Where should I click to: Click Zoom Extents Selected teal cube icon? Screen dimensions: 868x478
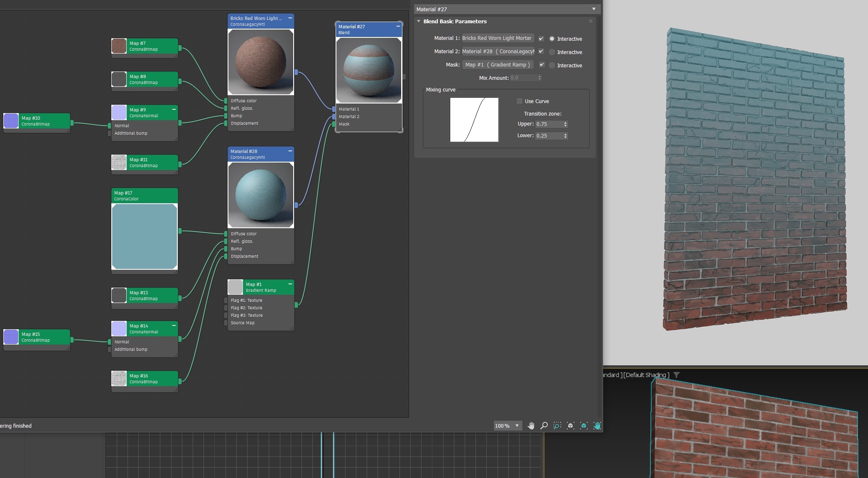pos(584,426)
